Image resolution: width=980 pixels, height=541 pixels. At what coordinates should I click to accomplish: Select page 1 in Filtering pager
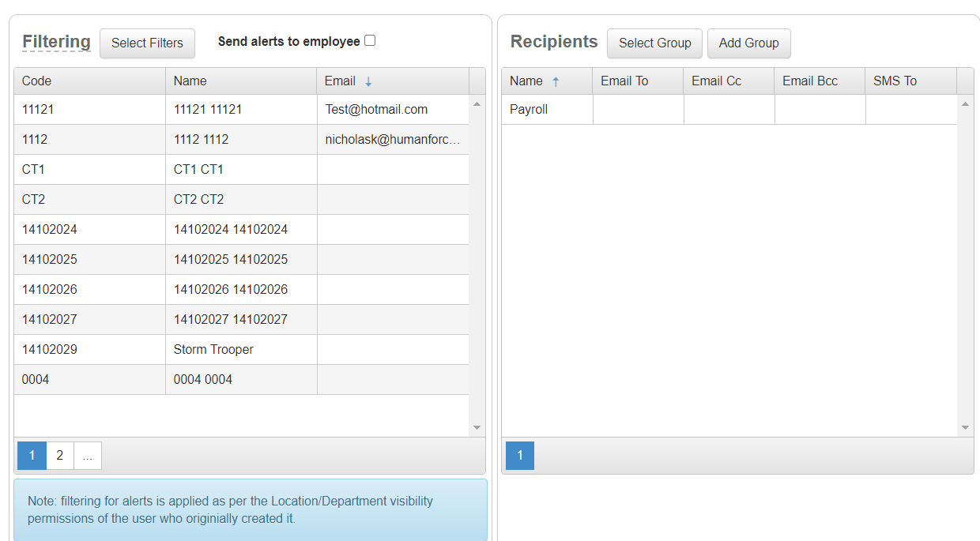[x=32, y=456]
